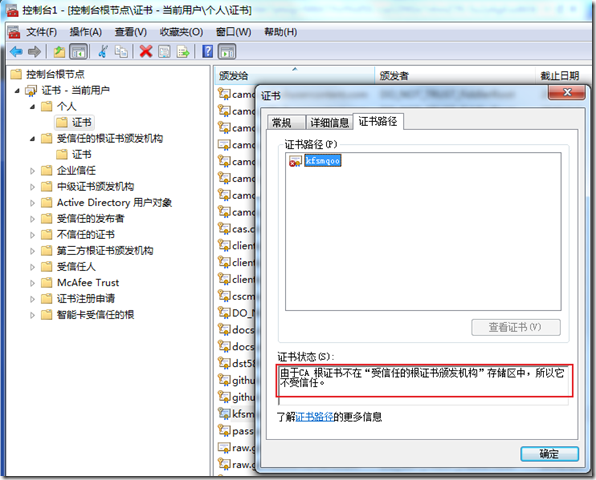Select the 证书路径 tab
This screenshot has height=480, width=596.
coord(378,122)
